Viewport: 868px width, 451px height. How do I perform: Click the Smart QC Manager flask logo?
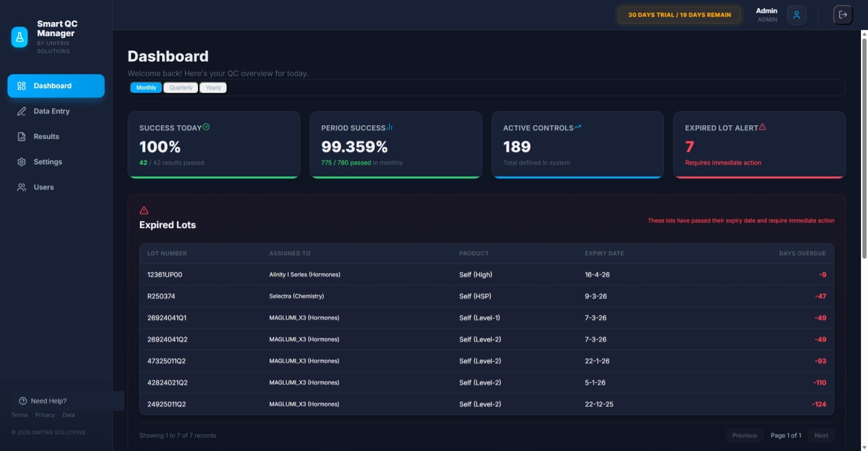pyautogui.click(x=20, y=37)
